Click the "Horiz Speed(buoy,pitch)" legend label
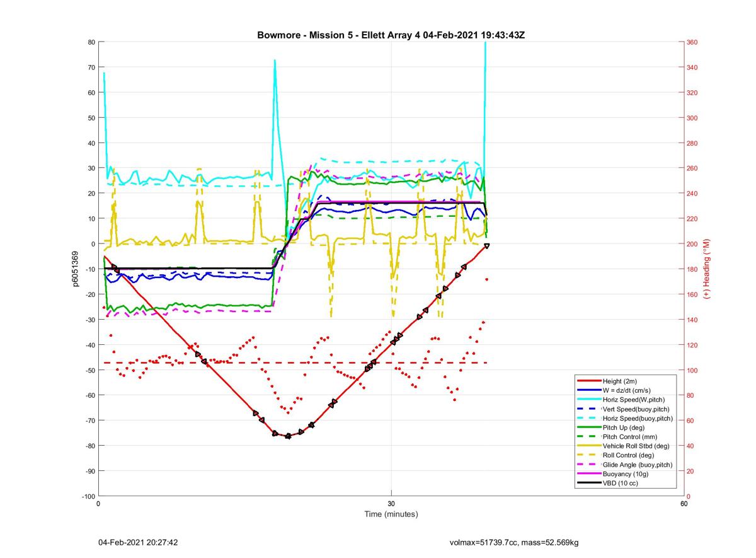The width and height of the screenshot is (756, 558). pyautogui.click(x=638, y=418)
